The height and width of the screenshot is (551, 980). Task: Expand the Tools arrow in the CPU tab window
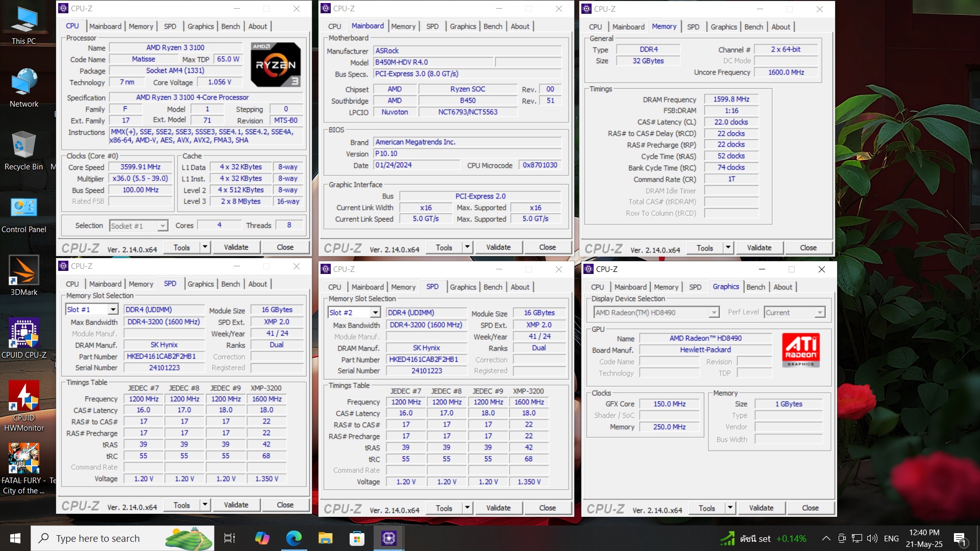[205, 247]
